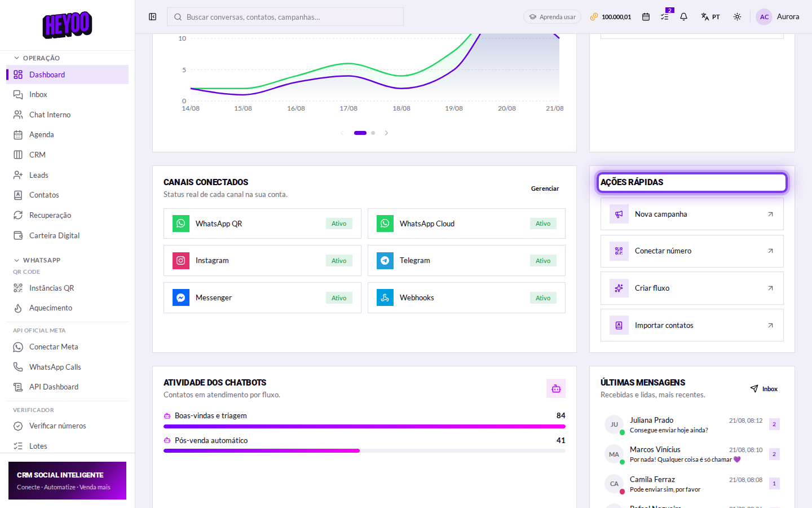The image size is (812, 508).
Task: Click the CA avatar
Action: click(x=614, y=484)
